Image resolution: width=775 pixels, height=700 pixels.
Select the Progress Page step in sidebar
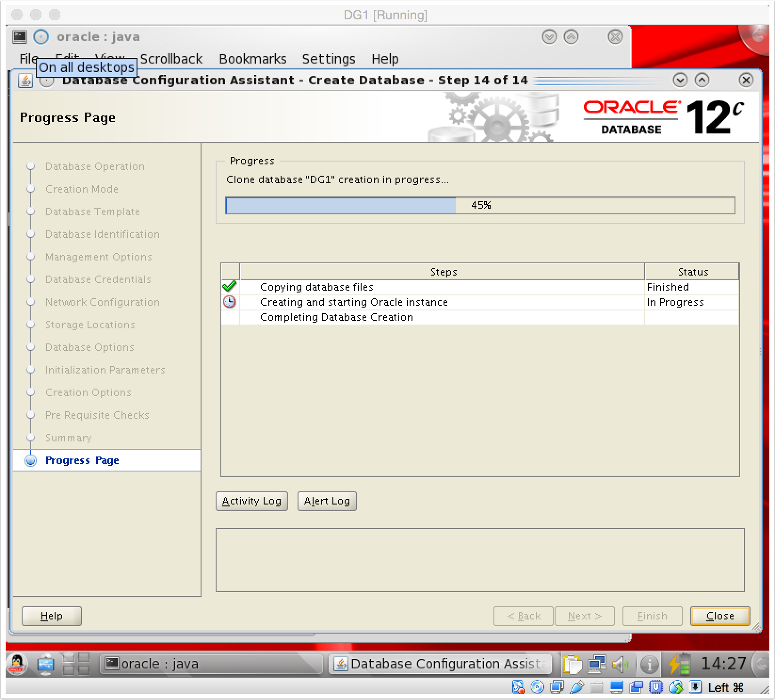pos(82,460)
